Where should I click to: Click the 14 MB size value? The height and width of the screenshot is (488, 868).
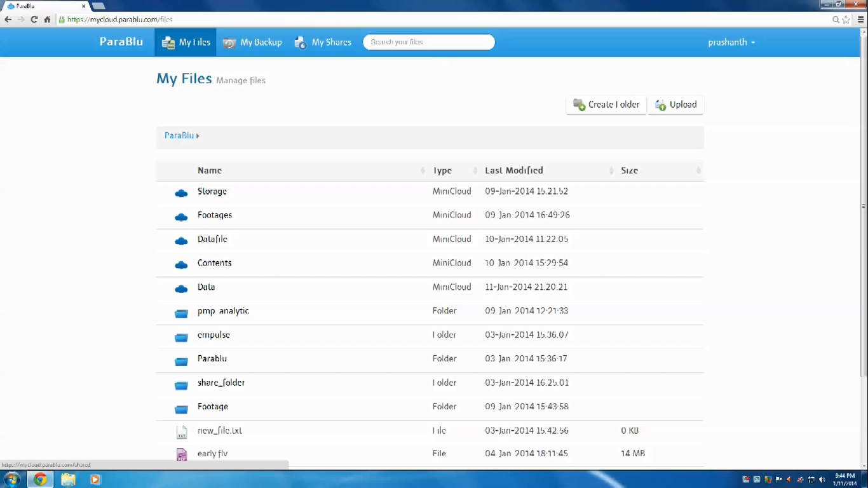click(633, 454)
